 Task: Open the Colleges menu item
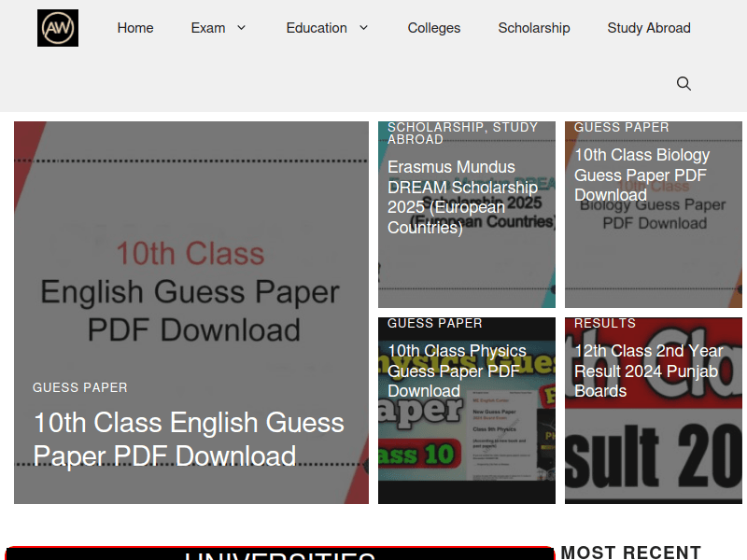pyautogui.click(x=434, y=28)
